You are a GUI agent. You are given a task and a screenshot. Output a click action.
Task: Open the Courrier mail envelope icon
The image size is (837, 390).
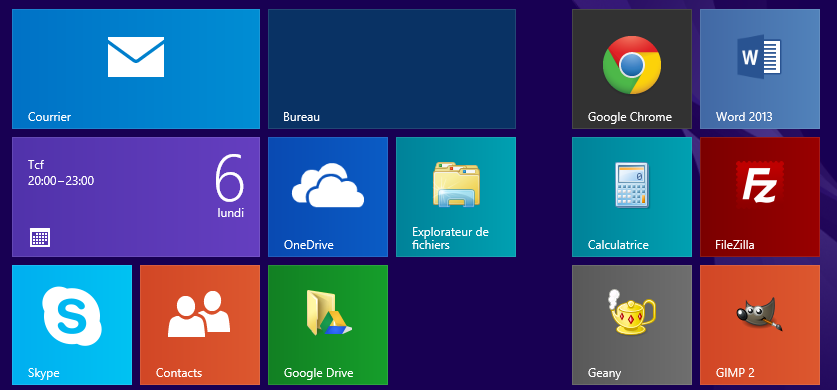[136, 57]
